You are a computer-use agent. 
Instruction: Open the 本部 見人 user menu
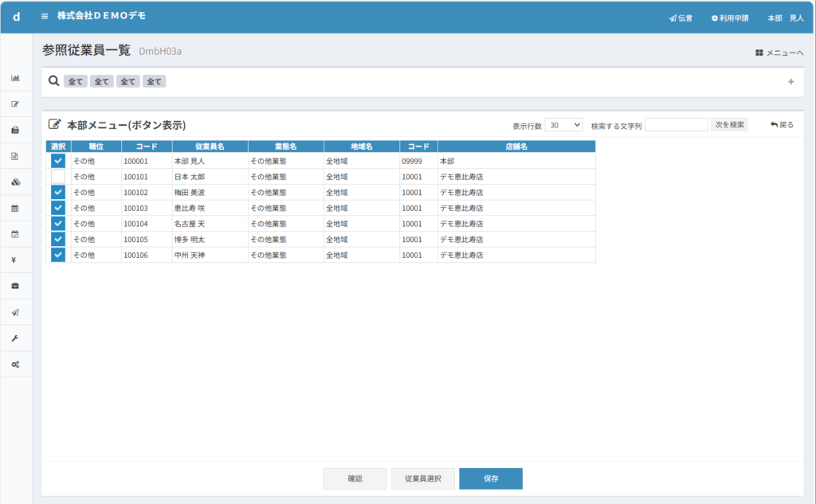784,18
